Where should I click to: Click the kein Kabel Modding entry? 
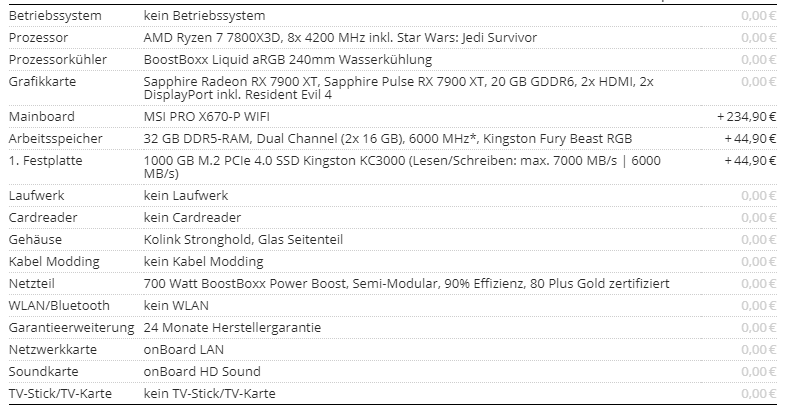click(x=203, y=262)
